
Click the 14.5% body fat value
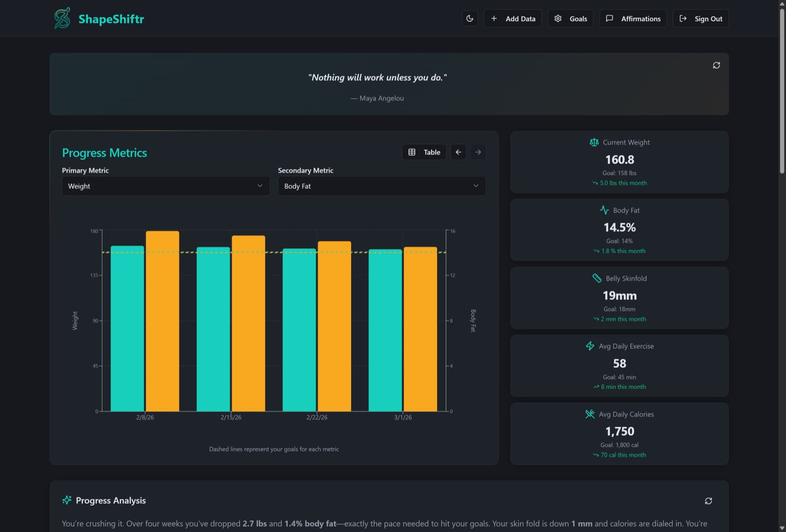(619, 227)
